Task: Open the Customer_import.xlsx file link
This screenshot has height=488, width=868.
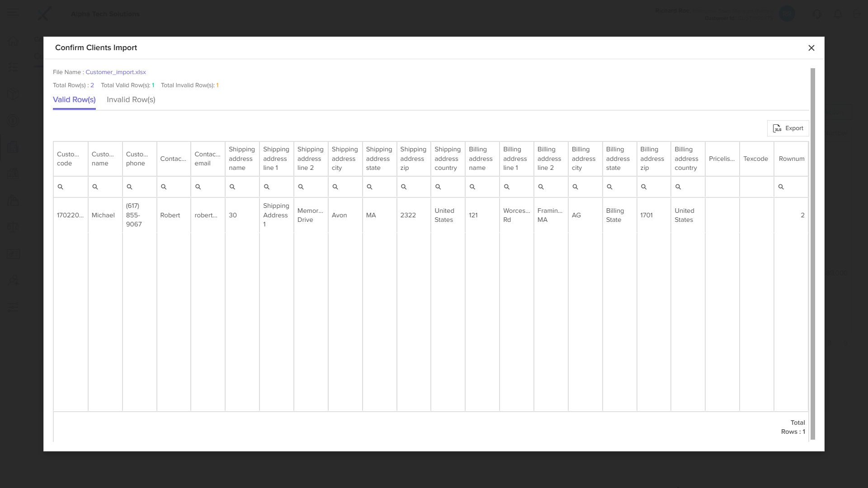Action: pos(116,72)
